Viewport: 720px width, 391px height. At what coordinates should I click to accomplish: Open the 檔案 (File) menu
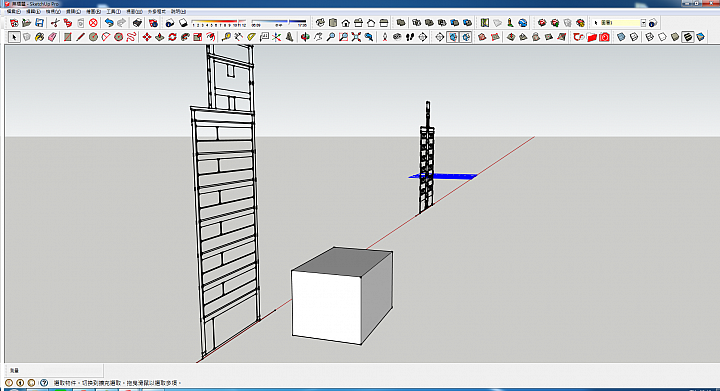click(x=13, y=11)
